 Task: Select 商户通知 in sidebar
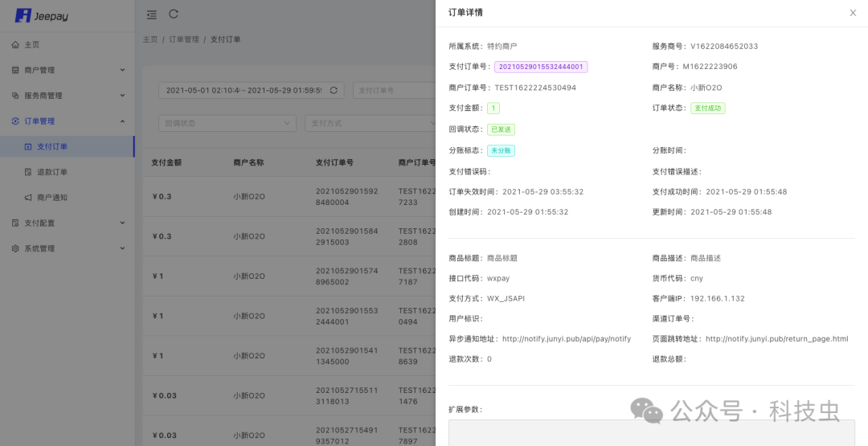coord(67,198)
